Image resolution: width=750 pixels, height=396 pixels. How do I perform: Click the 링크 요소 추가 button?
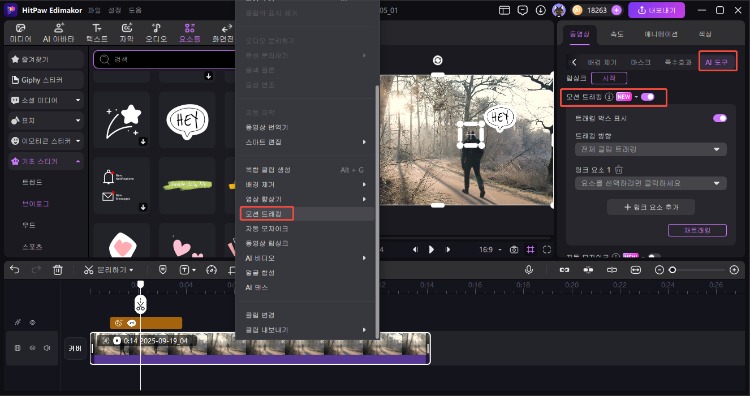pos(651,207)
